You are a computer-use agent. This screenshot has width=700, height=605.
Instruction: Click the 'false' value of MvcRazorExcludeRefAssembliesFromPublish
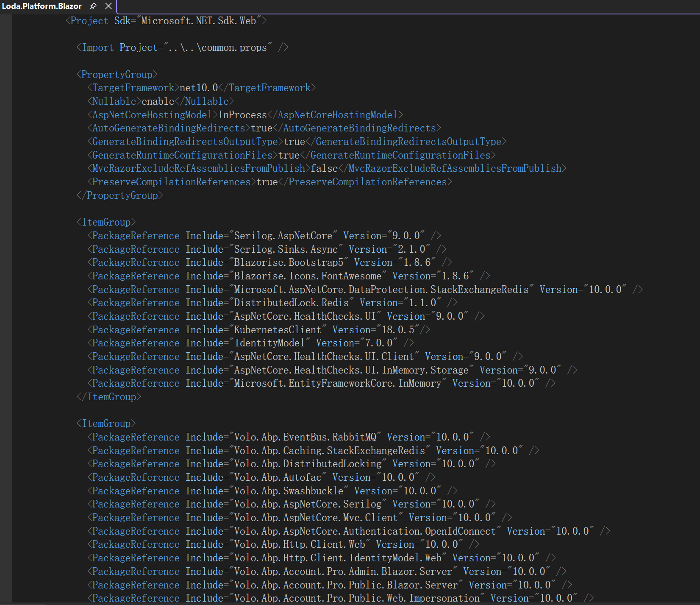coord(324,168)
